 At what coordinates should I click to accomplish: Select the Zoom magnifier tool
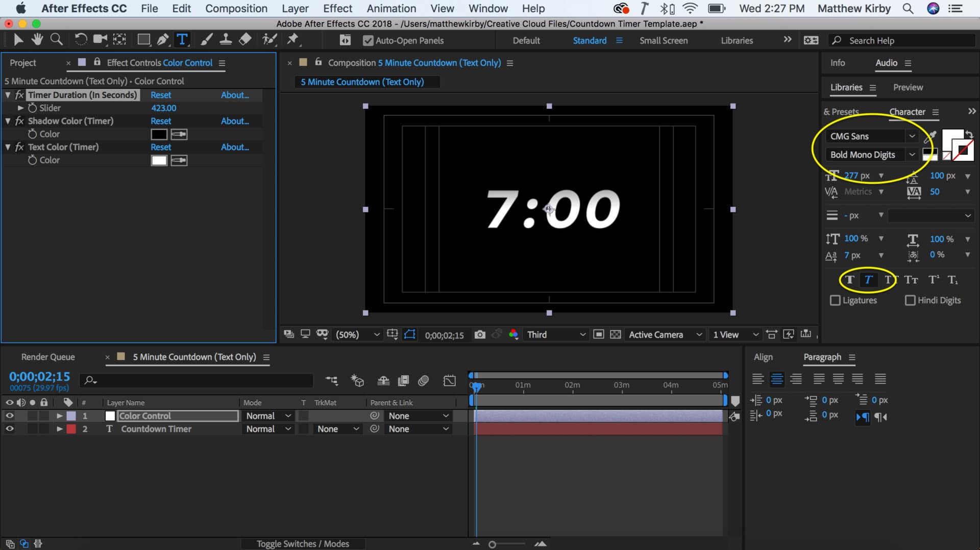[x=57, y=39]
